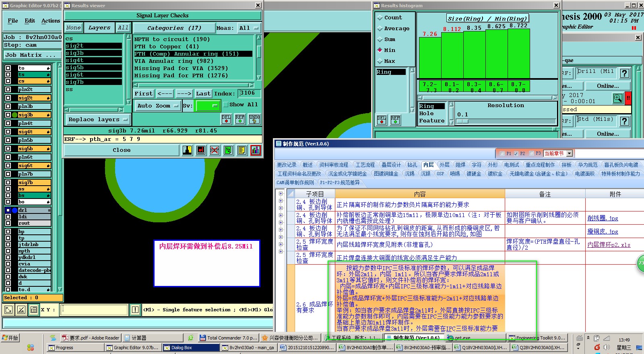Open the Edit menu in Graphic Editor

tap(30, 21)
